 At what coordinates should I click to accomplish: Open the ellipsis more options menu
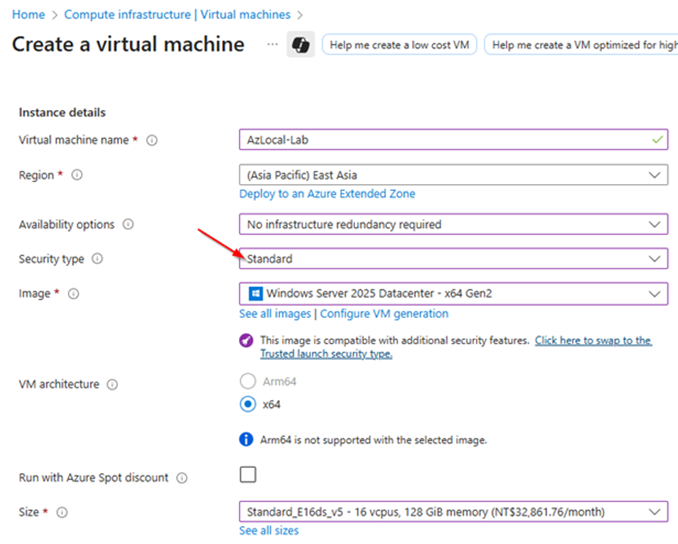272,45
